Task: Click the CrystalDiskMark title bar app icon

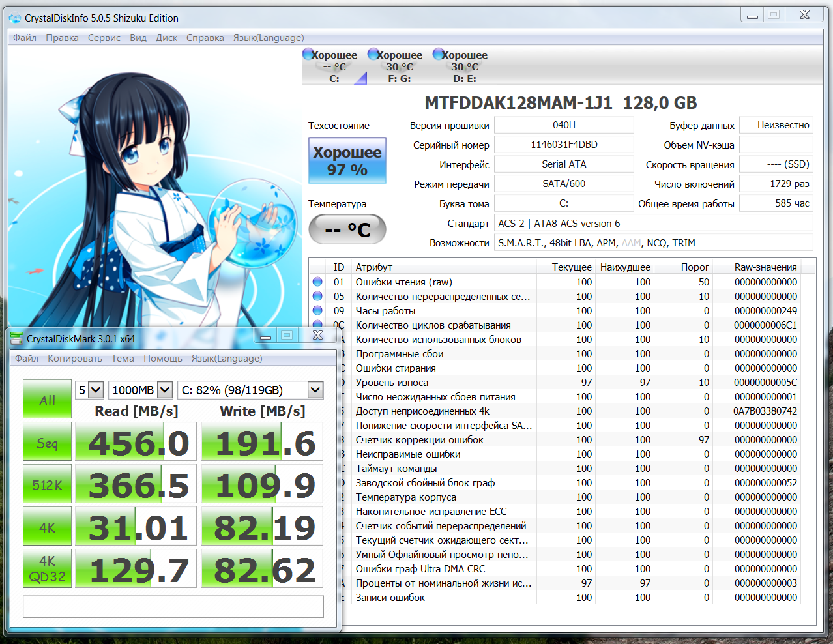Action: pos(16,338)
